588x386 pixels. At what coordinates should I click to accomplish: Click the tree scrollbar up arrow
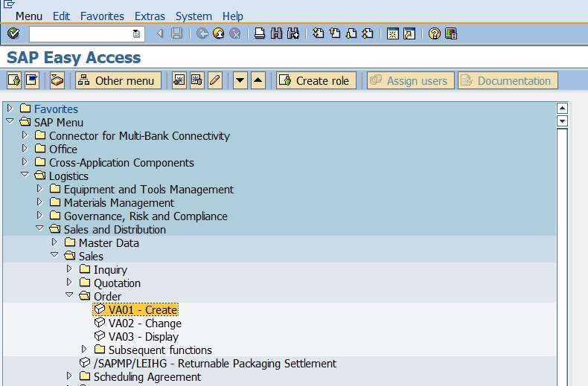pyautogui.click(x=562, y=109)
